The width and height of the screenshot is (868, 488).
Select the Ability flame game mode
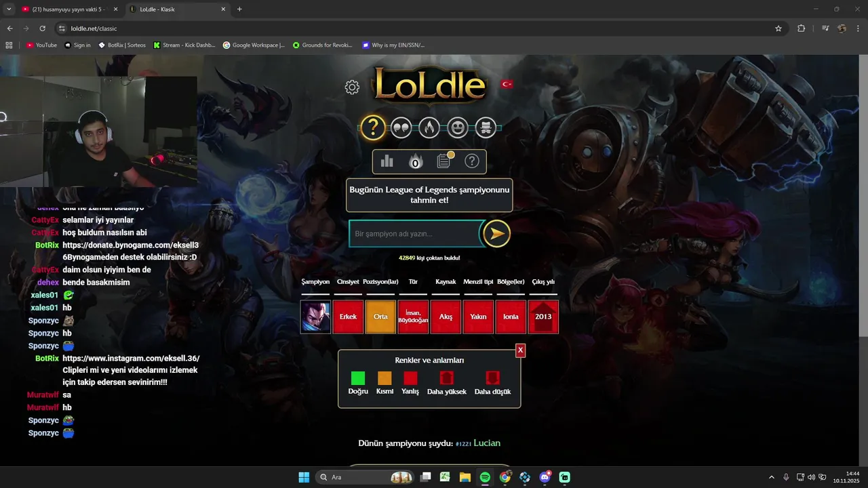click(x=429, y=127)
